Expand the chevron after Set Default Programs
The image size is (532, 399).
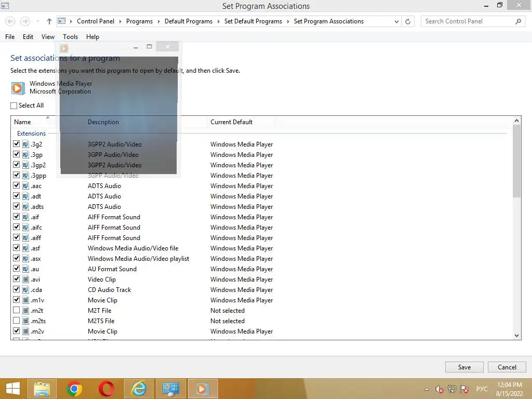pos(288,21)
